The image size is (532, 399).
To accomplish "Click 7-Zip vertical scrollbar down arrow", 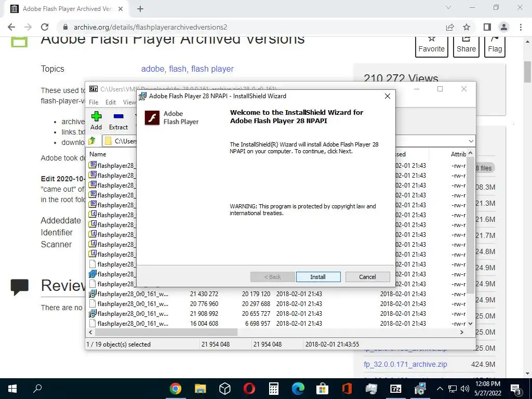I will (471, 324).
